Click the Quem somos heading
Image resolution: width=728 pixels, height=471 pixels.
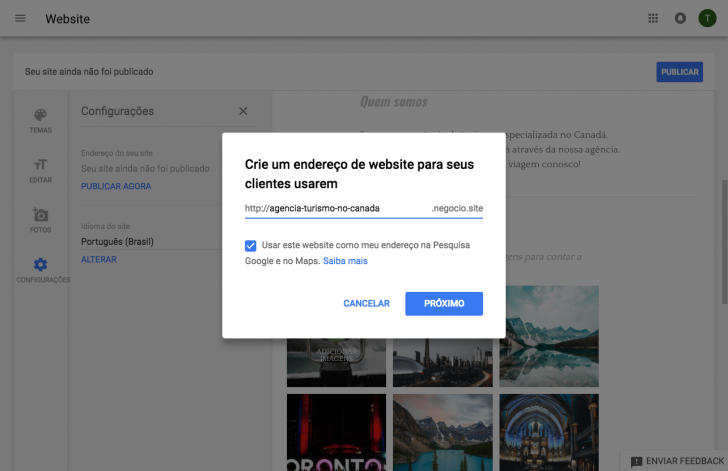click(394, 102)
